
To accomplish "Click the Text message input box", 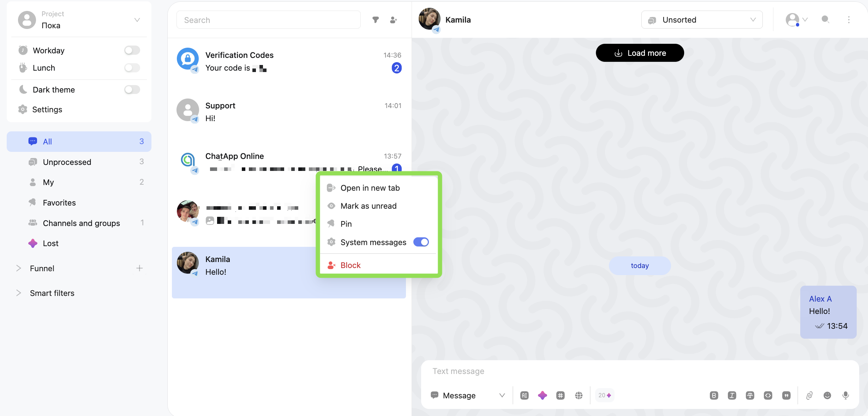I will point(640,371).
